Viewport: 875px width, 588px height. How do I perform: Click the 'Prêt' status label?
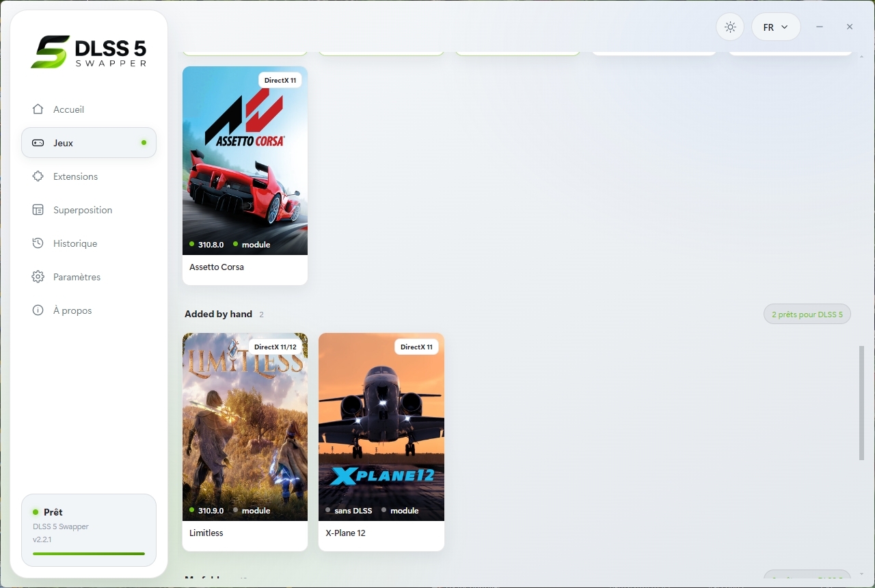click(53, 512)
